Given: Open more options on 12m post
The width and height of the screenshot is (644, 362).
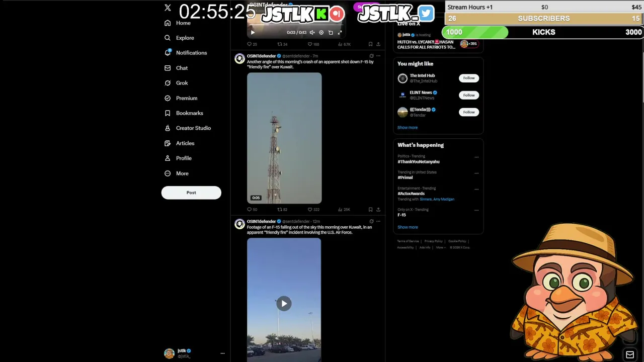Looking at the screenshot, I should tap(378, 221).
